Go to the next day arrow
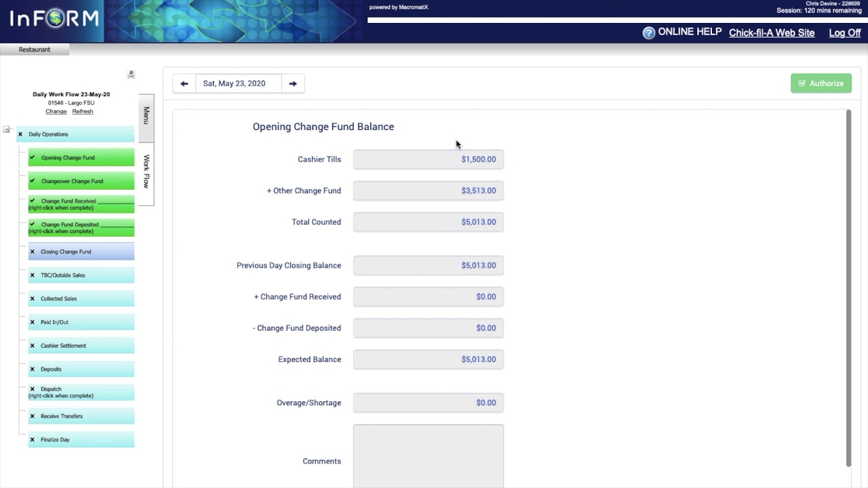 (x=293, y=83)
